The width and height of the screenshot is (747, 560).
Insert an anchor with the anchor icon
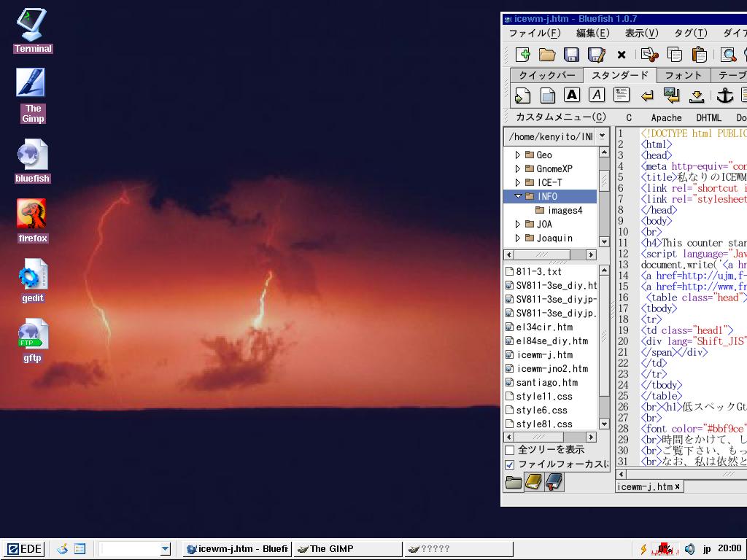[724, 95]
